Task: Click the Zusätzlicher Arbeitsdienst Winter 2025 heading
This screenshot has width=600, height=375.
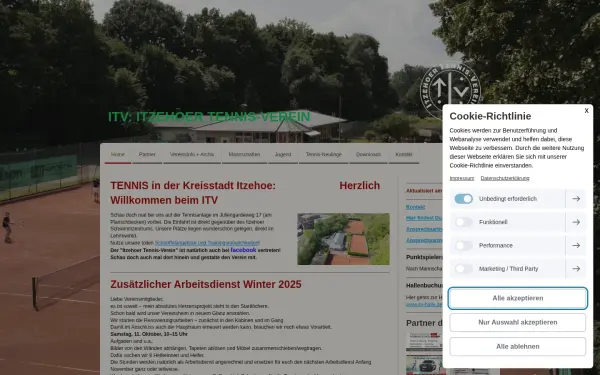Action: point(206,284)
